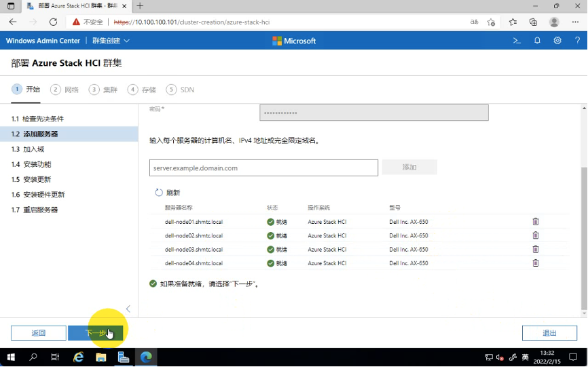The image size is (588, 367).
Task: Open notifications bell in header
Action: click(x=537, y=41)
